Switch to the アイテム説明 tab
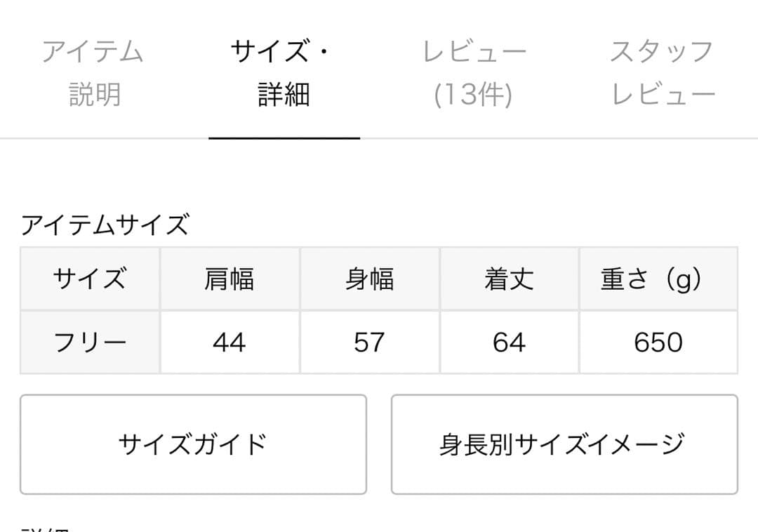 pos(93,72)
